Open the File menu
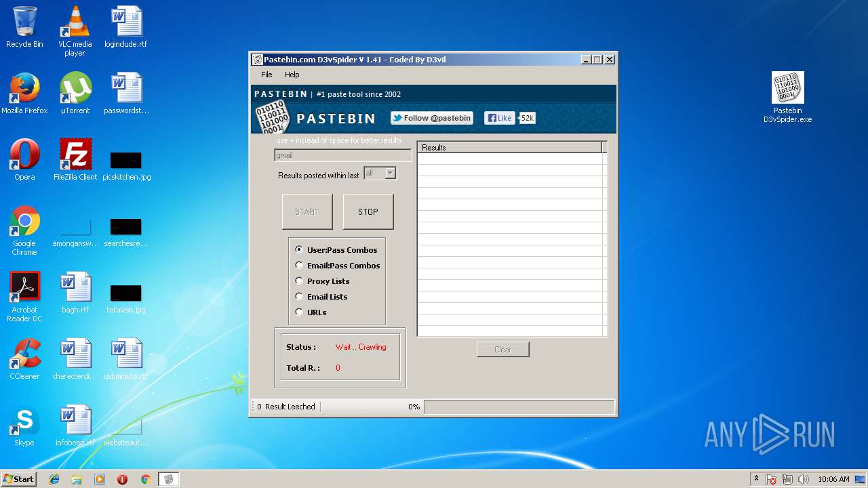Viewport: 868px width, 488px height. [x=267, y=75]
